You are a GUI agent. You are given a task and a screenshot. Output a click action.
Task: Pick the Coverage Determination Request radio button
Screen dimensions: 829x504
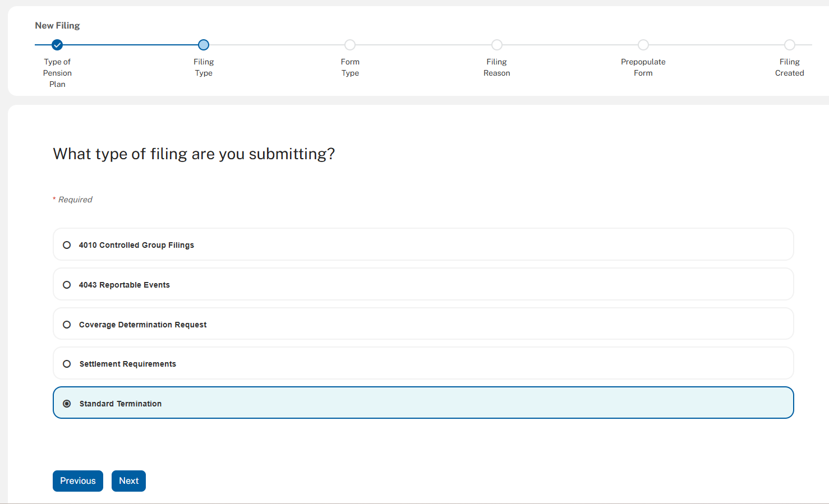[67, 325]
